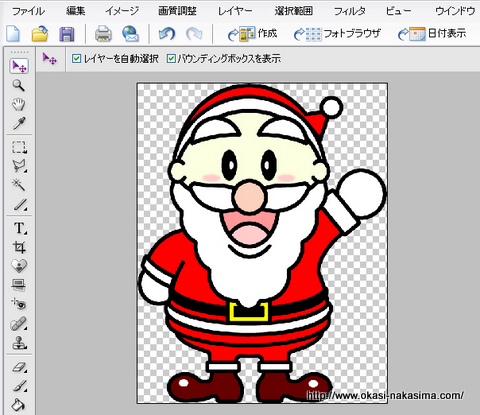The width and height of the screenshot is (480, 415).
Task: Select the Rectangular Marquee tool
Action: click(x=19, y=147)
